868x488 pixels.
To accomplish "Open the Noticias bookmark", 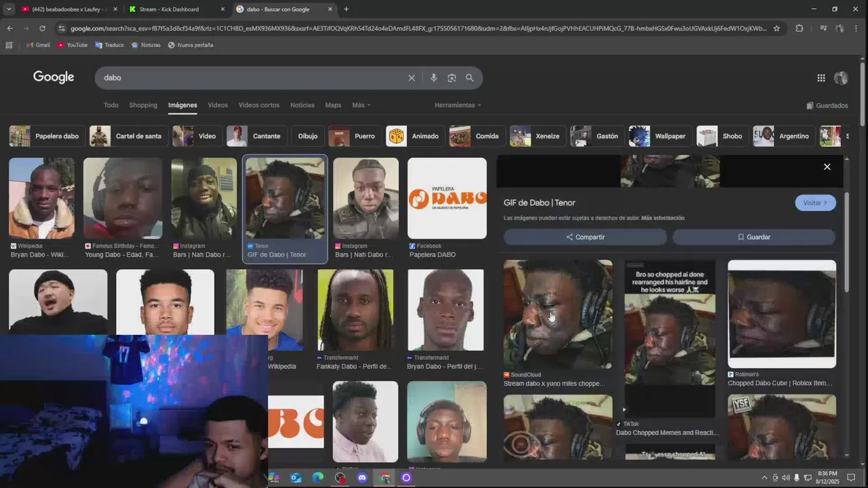I will coord(146,45).
